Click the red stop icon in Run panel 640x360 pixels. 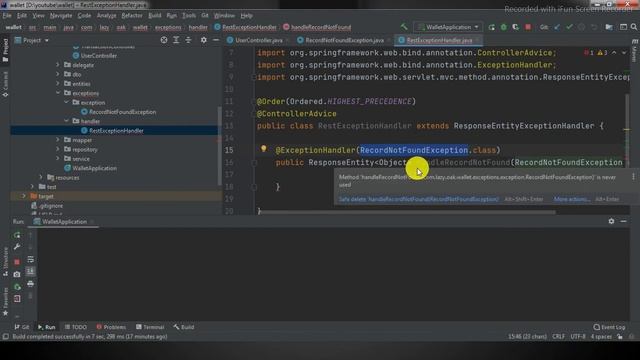pyautogui.click(x=17, y=262)
